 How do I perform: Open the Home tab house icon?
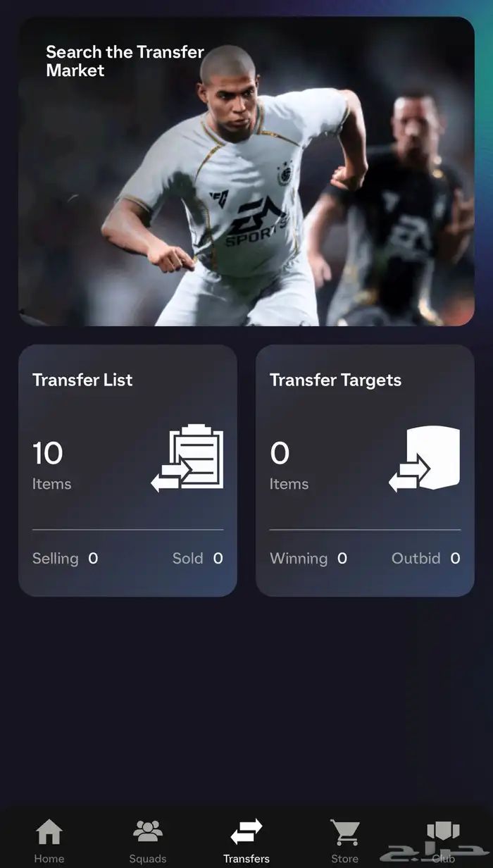pos(49,832)
